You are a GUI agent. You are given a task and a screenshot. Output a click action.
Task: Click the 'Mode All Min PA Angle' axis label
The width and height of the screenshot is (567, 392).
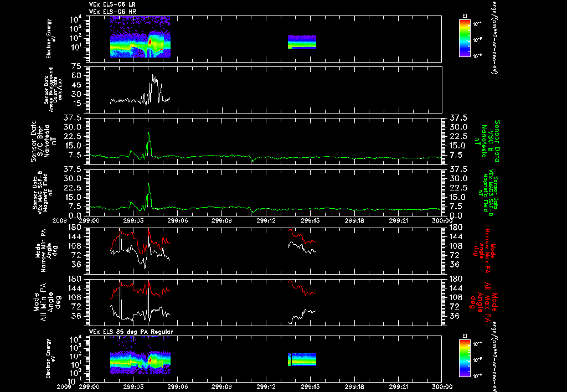pos(47,302)
